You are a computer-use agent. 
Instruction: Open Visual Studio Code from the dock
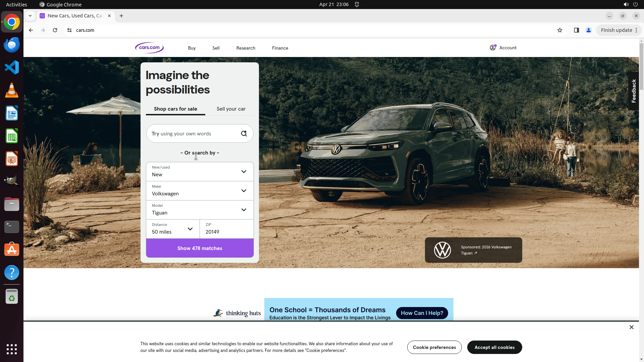click(x=12, y=67)
